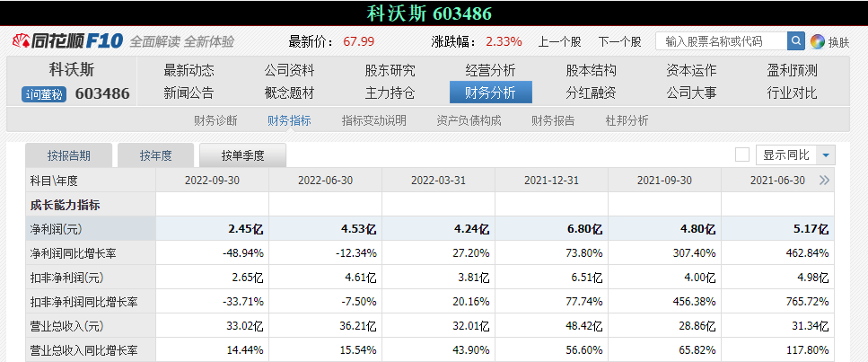Open the 换肤 skin color wheel icon

click(x=818, y=41)
